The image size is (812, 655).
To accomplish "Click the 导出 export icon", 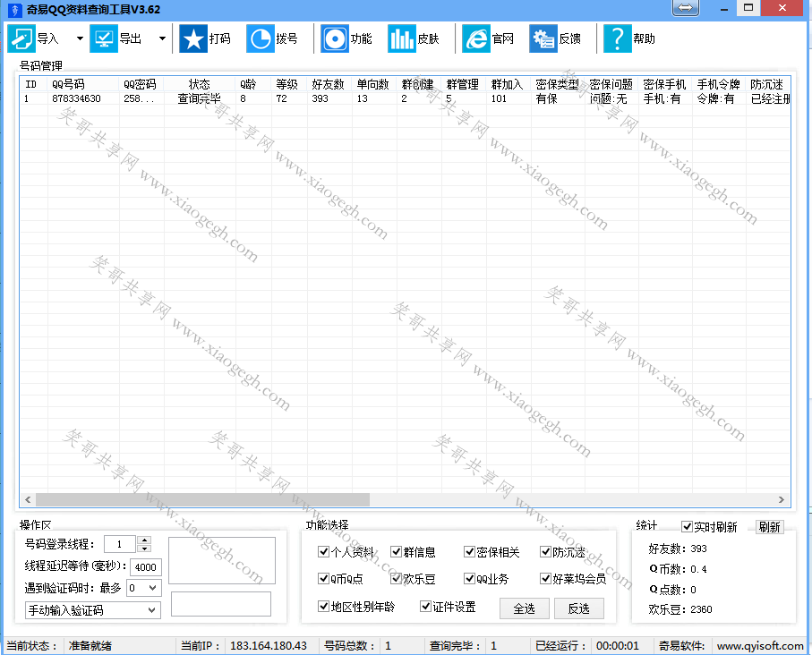I will (104, 38).
